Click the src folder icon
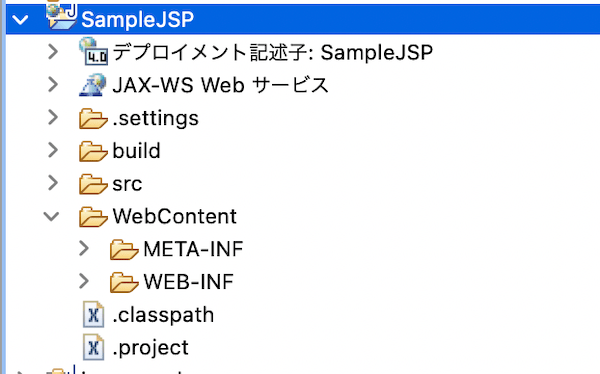This screenshot has width=600, height=374. (93, 184)
